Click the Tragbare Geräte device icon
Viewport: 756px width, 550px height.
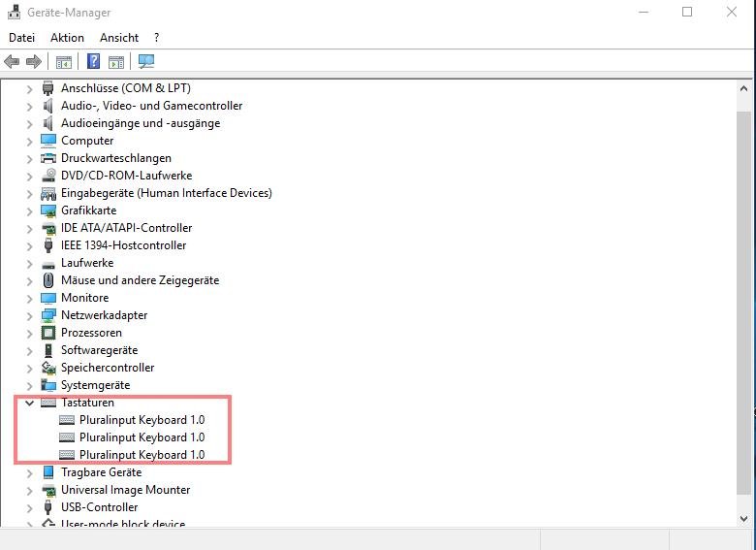tap(48, 471)
